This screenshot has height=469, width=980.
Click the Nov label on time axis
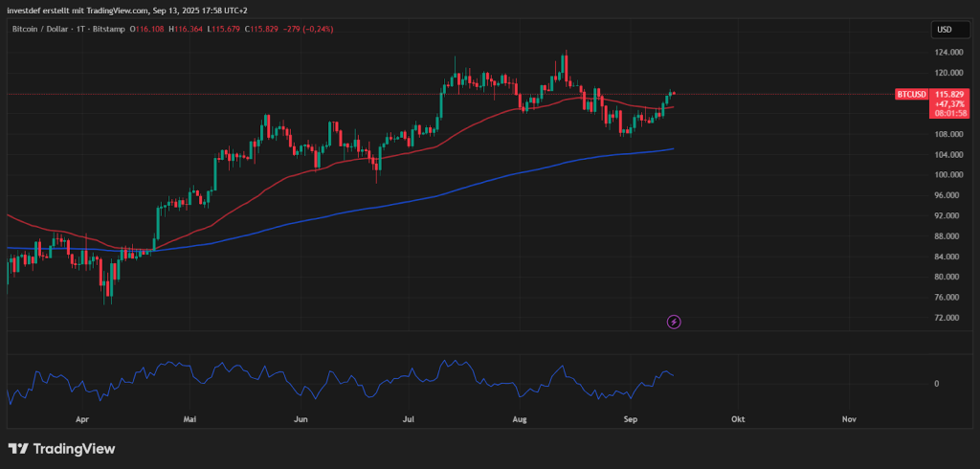(x=849, y=418)
